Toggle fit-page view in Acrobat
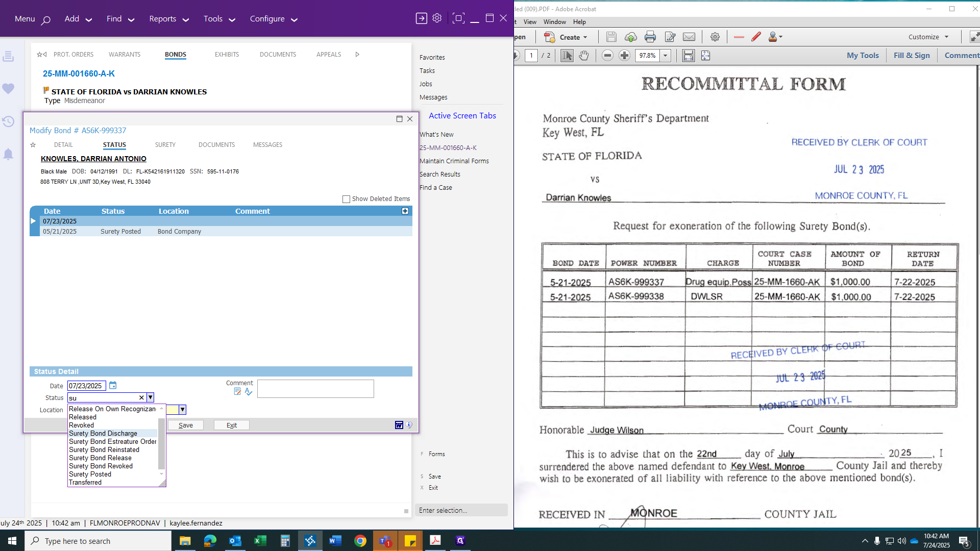The image size is (980, 551). 705,56
